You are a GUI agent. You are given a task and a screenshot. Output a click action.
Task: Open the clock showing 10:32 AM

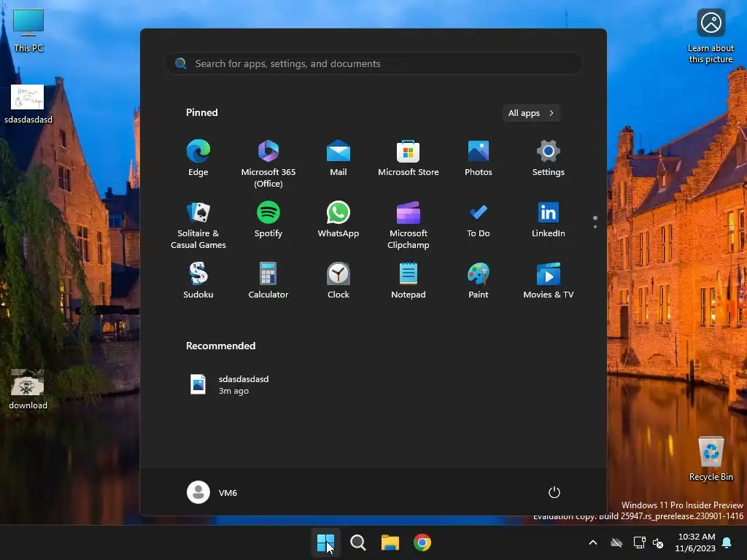pyautogui.click(x=695, y=542)
